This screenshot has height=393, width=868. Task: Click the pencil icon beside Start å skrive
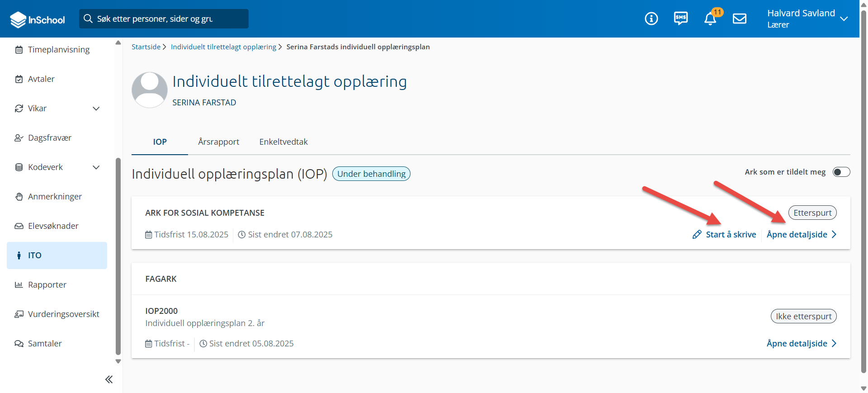(x=697, y=234)
